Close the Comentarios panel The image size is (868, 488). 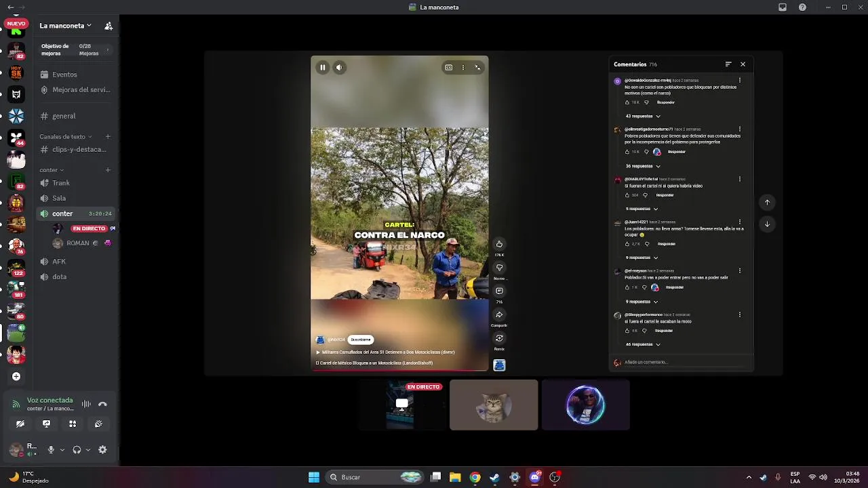(x=743, y=64)
